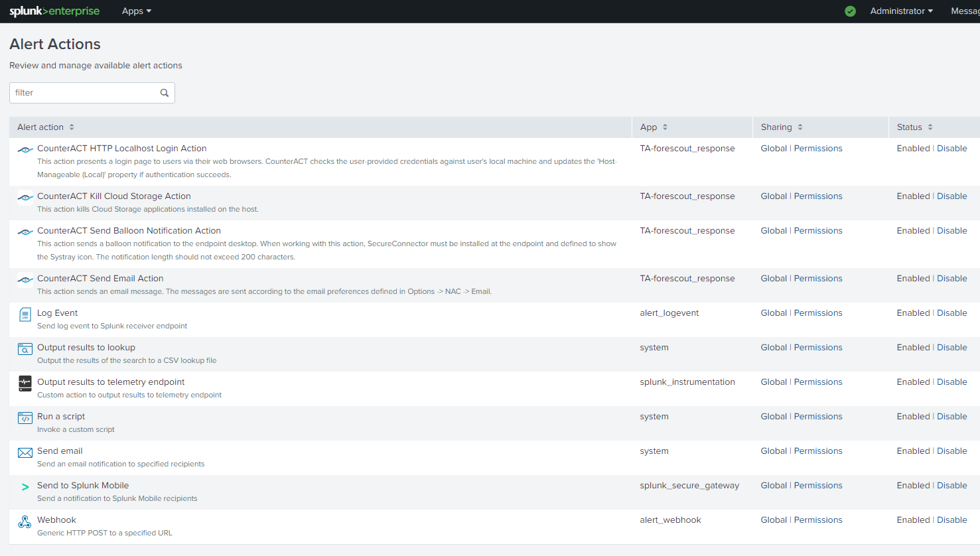Click the CounterACT Send Balloon Notification icon
980x556 pixels.
(x=25, y=232)
